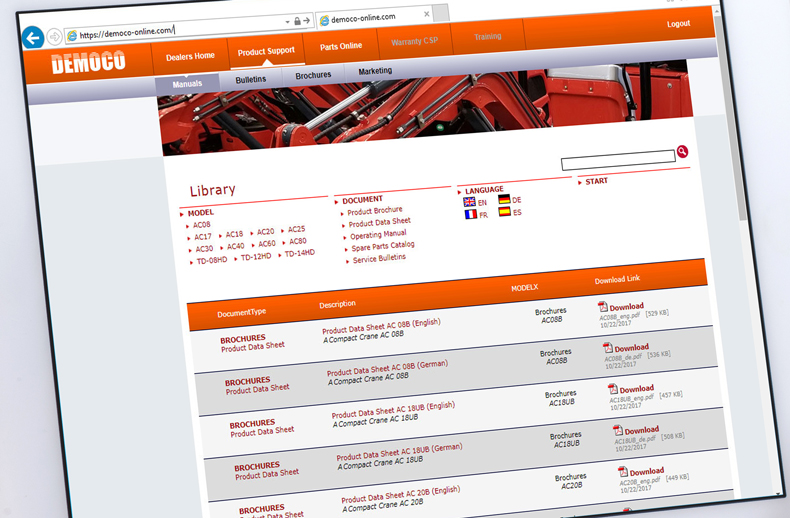The height and width of the screenshot is (518, 790).
Task: Click the PDF icon for AC08B_eng.pdf
Action: click(603, 306)
